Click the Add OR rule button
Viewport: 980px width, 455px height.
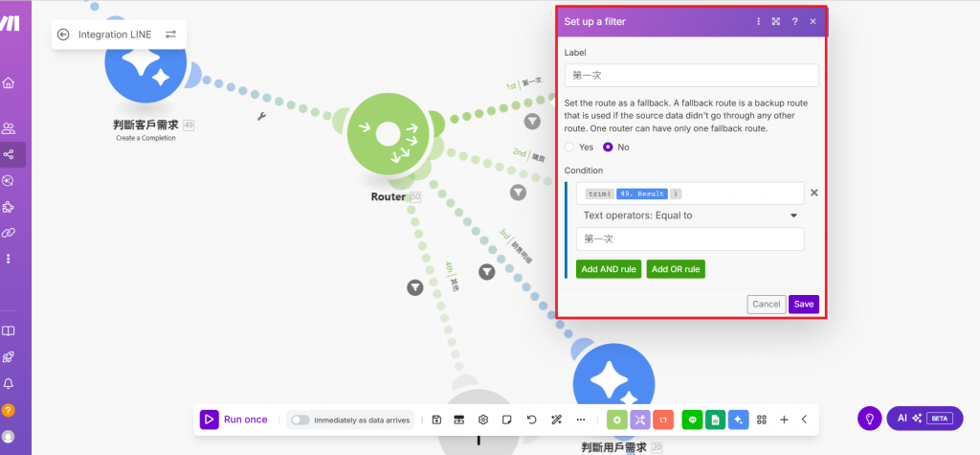[x=676, y=269]
